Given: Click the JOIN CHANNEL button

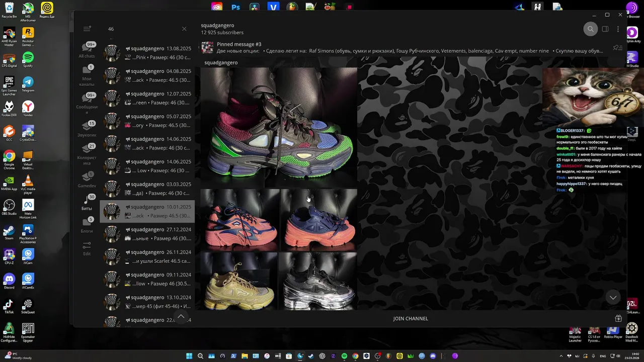Looking at the screenshot, I should pos(411,319).
